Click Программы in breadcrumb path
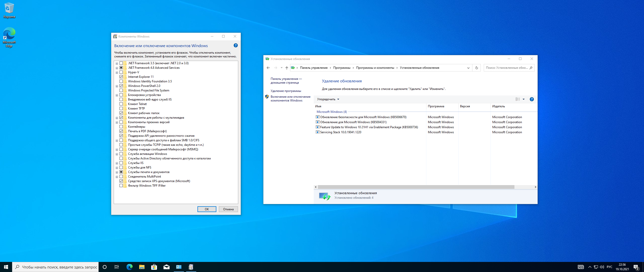The height and width of the screenshot is (272, 644). click(342, 68)
